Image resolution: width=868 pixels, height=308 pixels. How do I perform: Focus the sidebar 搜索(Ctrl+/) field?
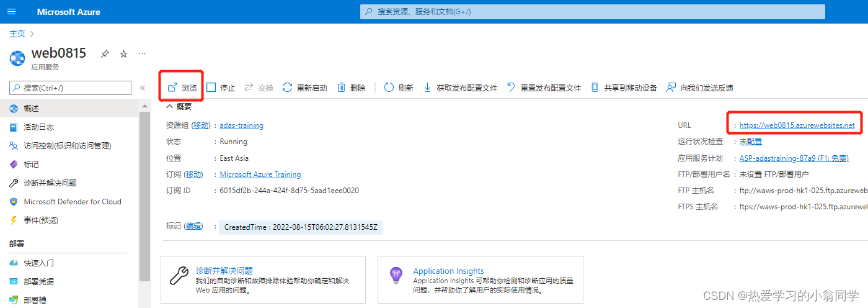coord(71,88)
